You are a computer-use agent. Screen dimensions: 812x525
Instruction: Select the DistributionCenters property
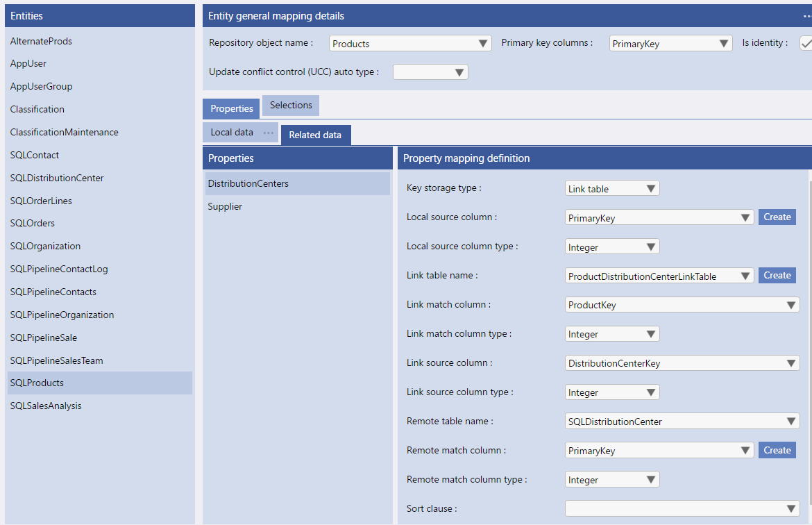pyautogui.click(x=297, y=183)
